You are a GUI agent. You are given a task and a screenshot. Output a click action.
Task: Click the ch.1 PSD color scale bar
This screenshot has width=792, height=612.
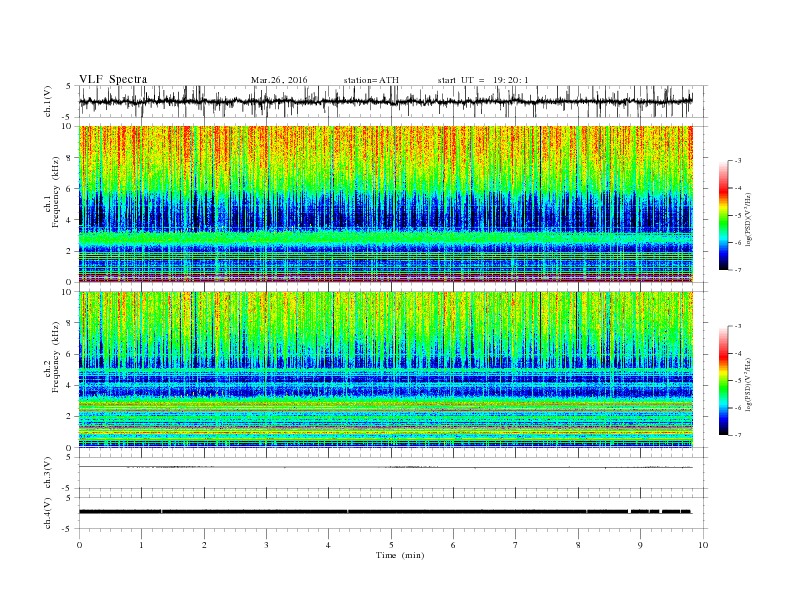(723, 215)
